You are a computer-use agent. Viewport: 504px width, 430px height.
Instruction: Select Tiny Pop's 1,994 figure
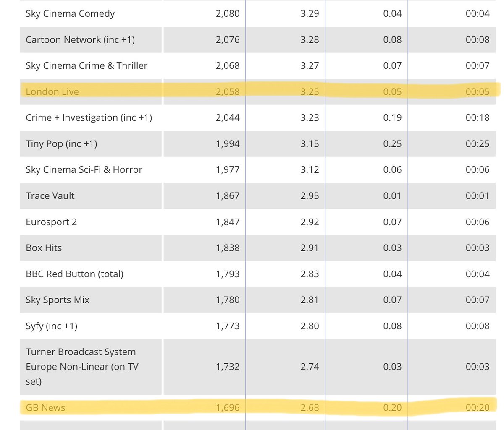(x=228, y=144)
